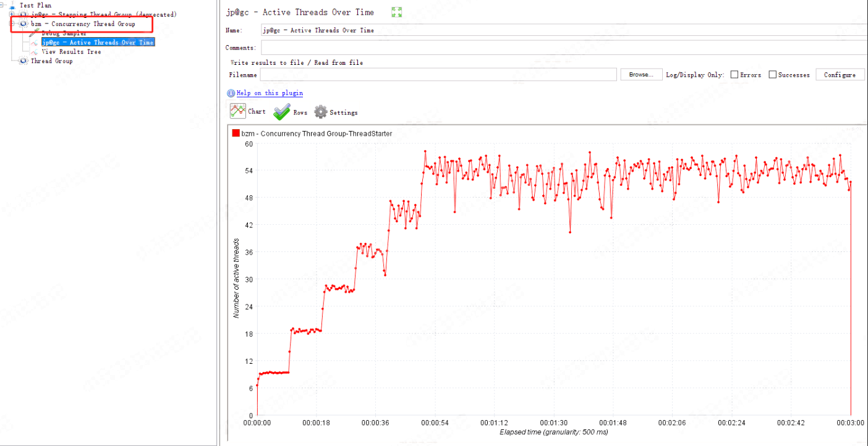
Task: Click the gear icon of bzm Concurrency Thread Group
Action: pyautogui.click(x=23, y=23)
